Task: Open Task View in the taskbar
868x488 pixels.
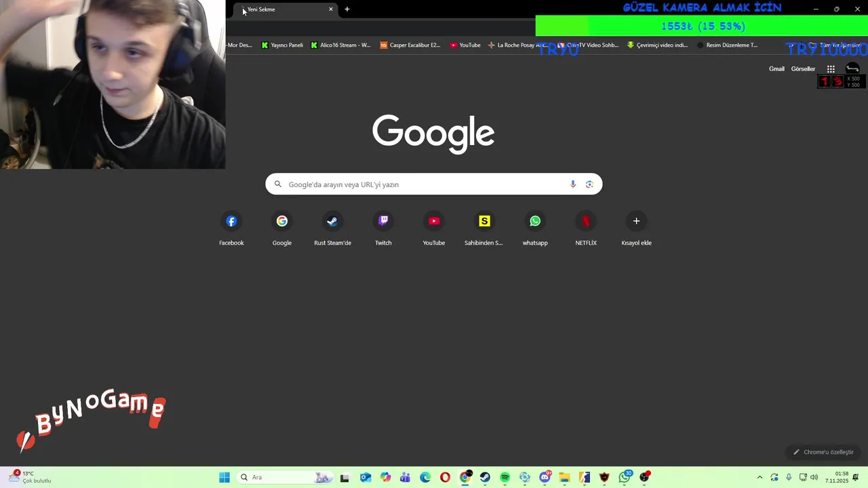Action: coord(344,478)
